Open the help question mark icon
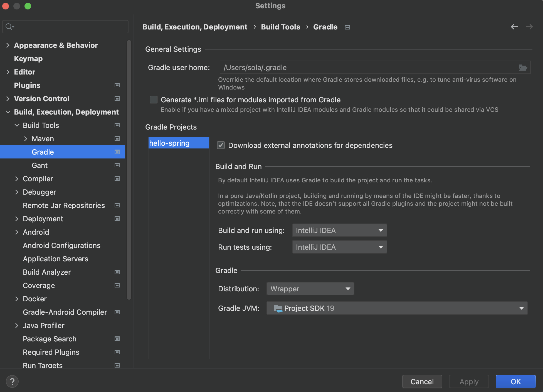The image size is (543, 392). (12, 381)
